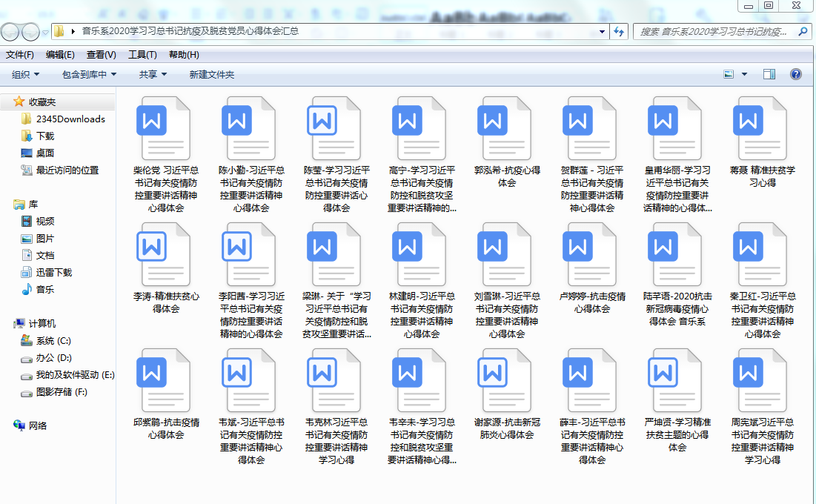Screen dimensions: 816x504
Task: Open 最近访问的位置 in sidebar
Action: [x=67, y=170]
